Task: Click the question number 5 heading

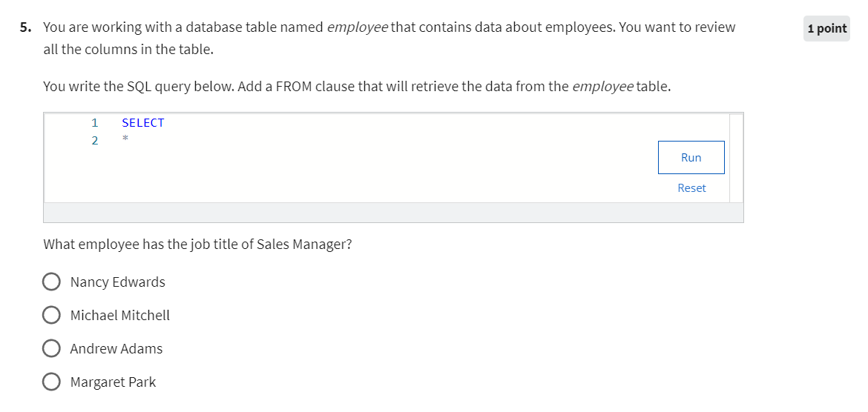Action: click(x=25, y=27)
